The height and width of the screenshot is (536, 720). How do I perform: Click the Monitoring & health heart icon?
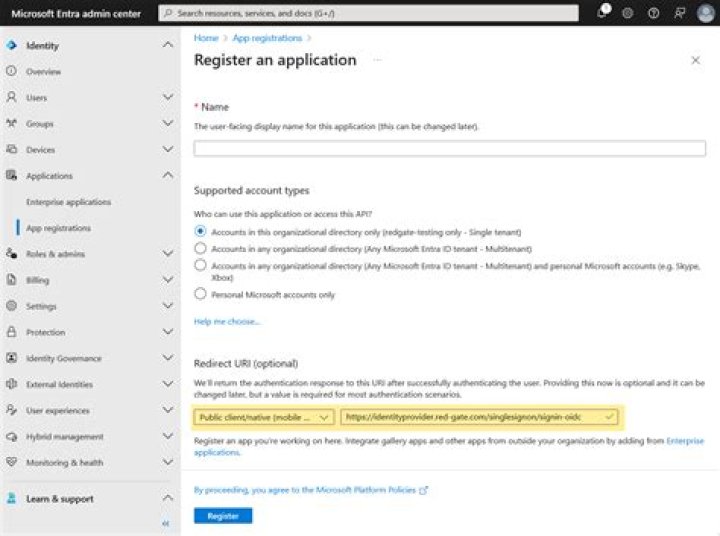pyautogui.click(x=11, y=462)
